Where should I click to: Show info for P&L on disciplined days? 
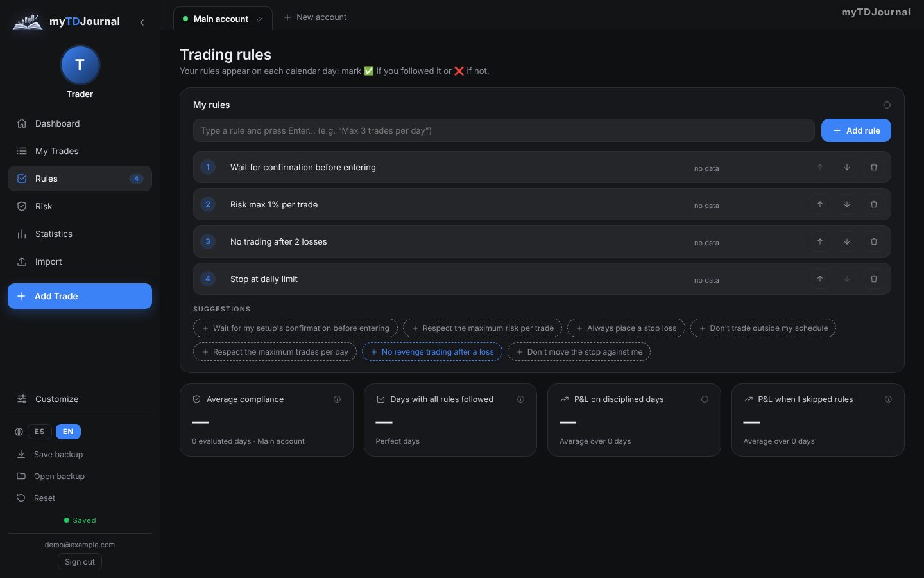click(705, 399)
